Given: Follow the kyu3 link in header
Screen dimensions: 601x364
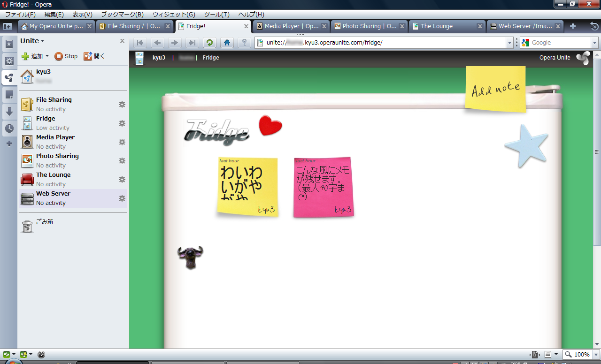Looking at the screenshot, I should pos(159,58).
